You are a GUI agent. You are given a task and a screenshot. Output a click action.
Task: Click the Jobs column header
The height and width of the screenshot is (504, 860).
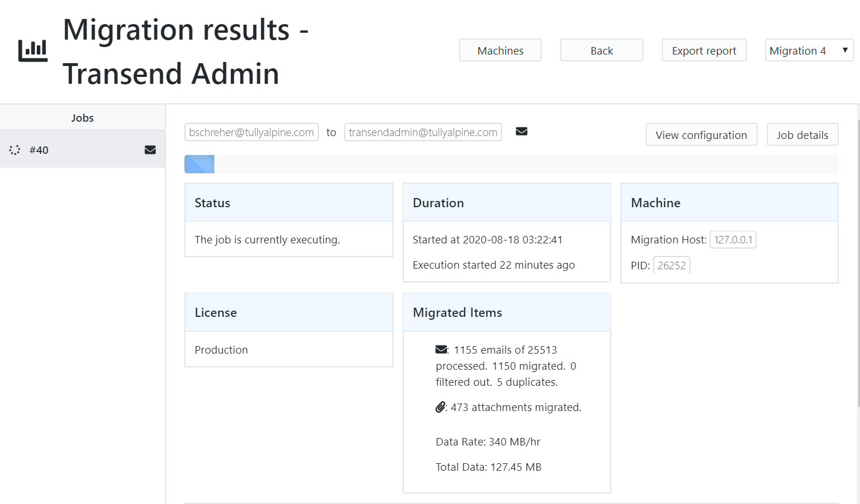click(x=83, y=118)
